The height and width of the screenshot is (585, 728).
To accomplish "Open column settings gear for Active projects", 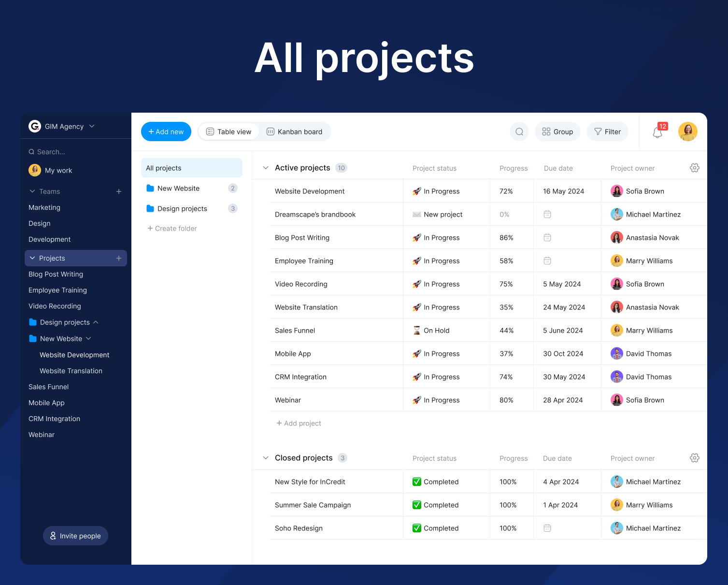I will click(694, 168).
